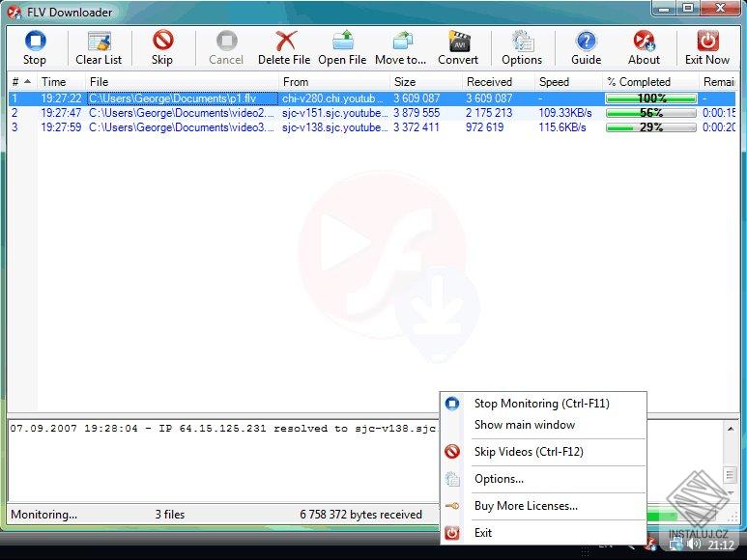Click speed value 115.6KB/s
The width and height of the screenshot is (747, 560).
point(562,127)
